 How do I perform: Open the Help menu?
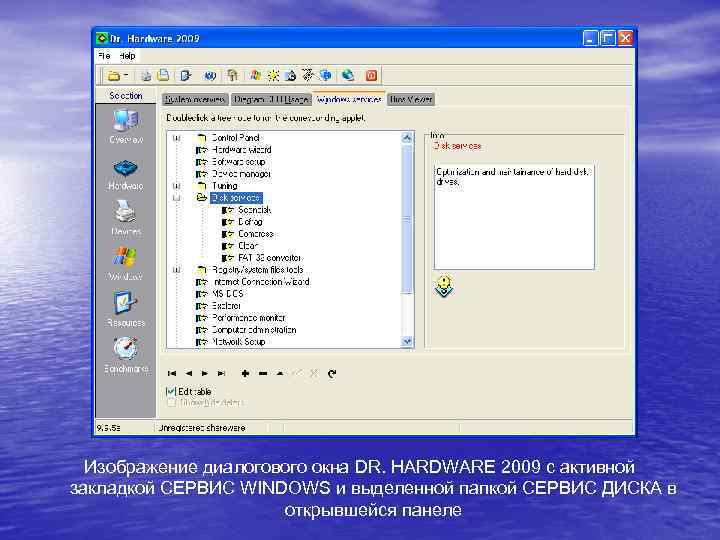[x=127, y=56]
